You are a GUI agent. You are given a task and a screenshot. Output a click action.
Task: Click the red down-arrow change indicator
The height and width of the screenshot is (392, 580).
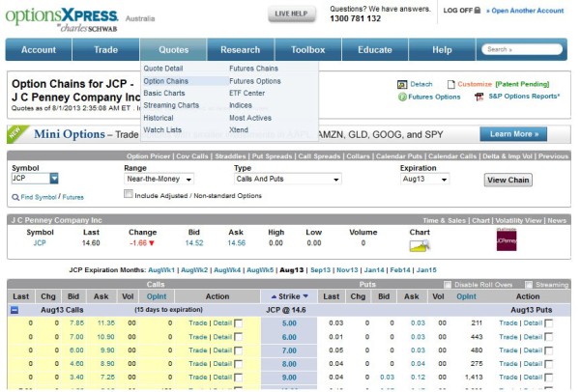click(152, 243)
